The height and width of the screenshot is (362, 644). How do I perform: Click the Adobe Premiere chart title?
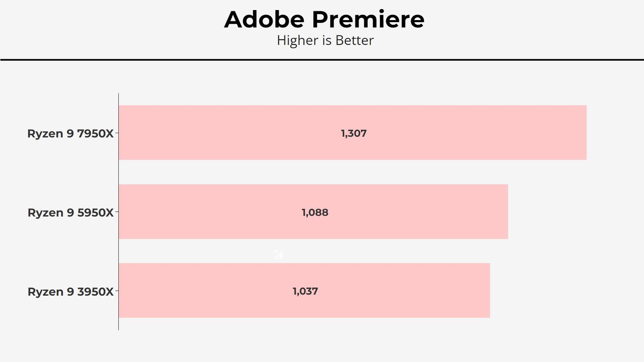click(x=324, y=19)
